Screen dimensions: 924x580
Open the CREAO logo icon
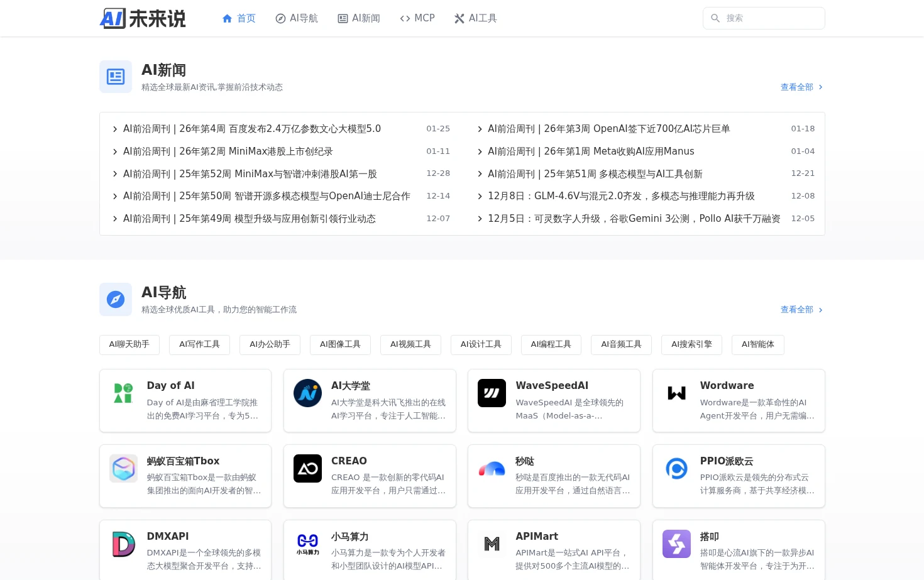pos(308,469)
